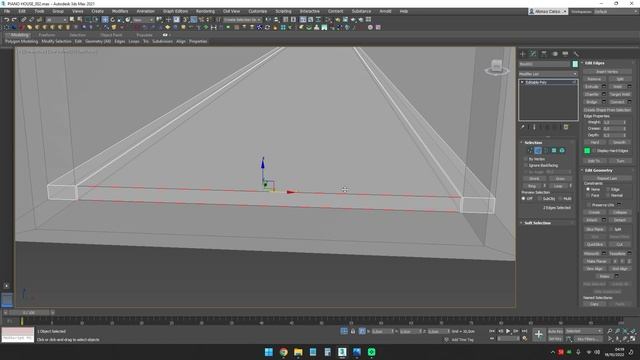Open the Rendering menu
640x360 pixels.
point(205,11)
